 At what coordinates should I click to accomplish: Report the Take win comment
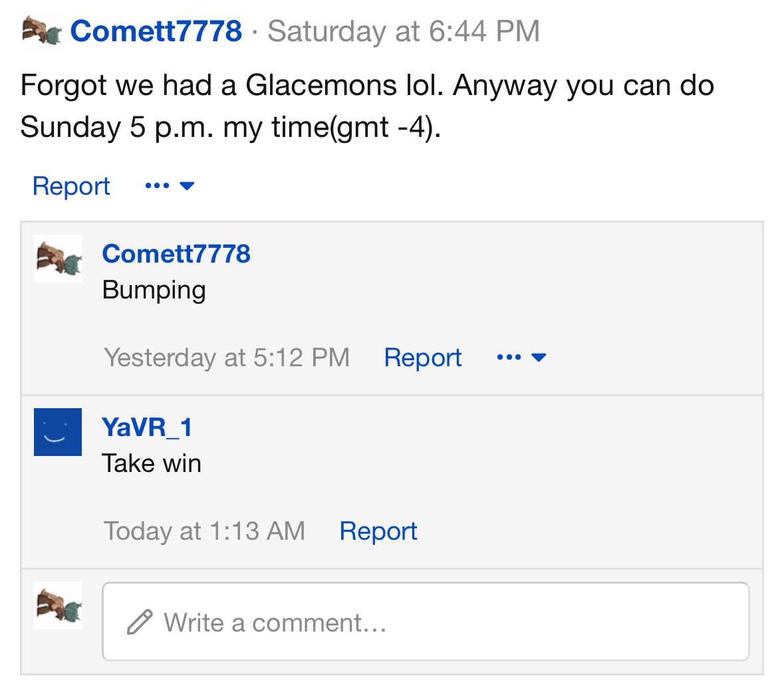click(378, 531)
